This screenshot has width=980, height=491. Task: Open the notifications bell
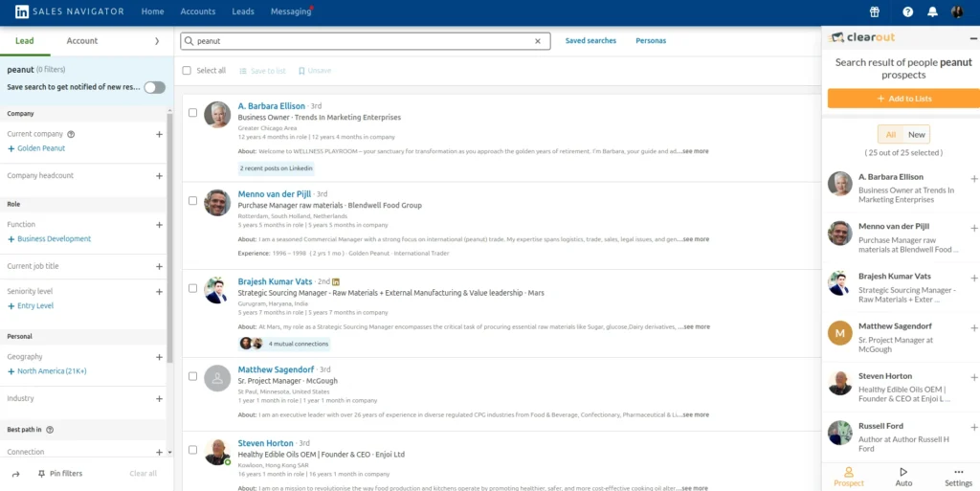click(932, 11)
